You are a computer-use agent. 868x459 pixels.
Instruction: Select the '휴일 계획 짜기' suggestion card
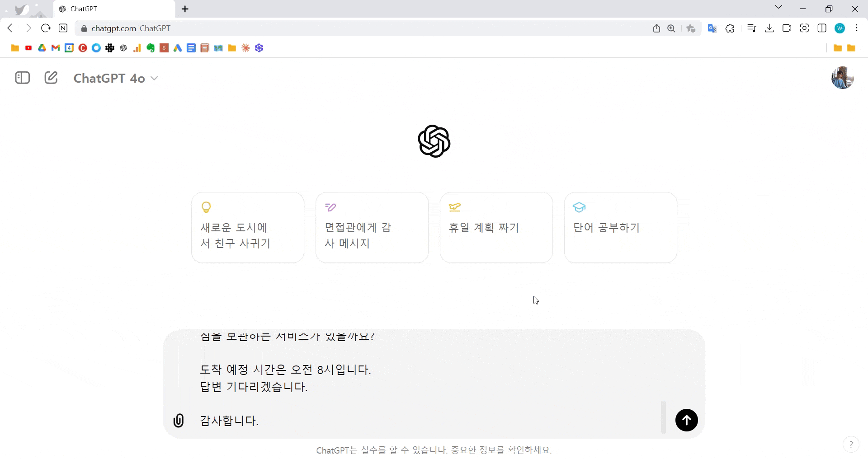pyautogui.click(x=496, y=227)
